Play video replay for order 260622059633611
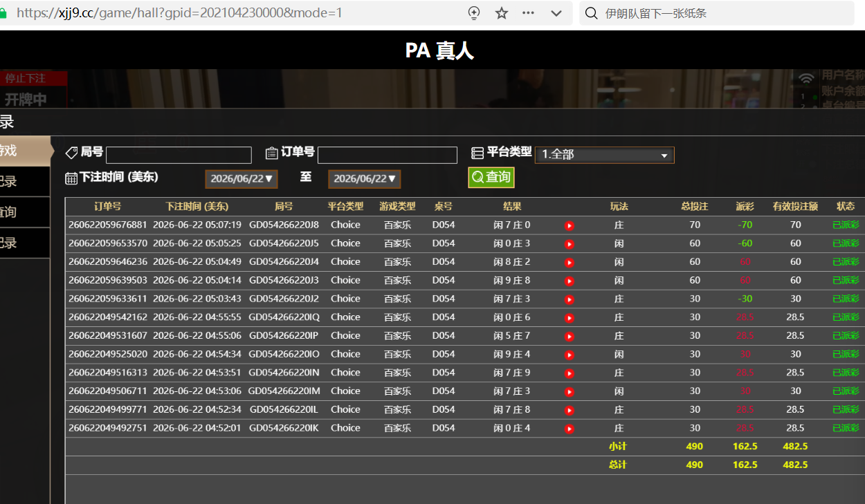865x504 pixels. (x=569, y=299)
